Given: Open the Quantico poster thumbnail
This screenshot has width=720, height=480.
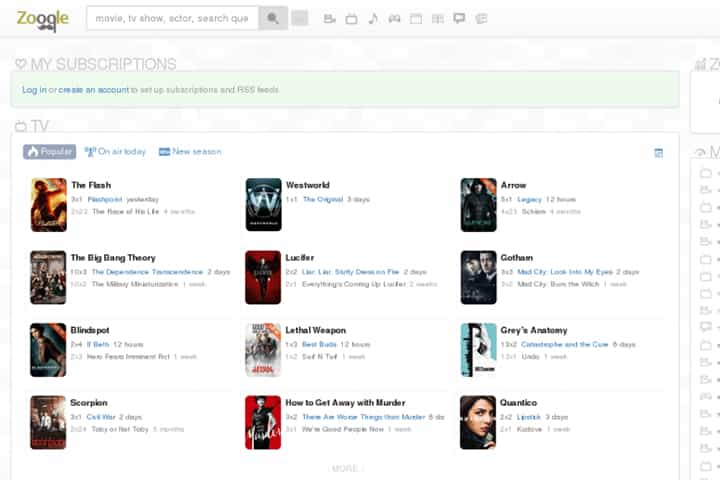Looking at the screenshot, I should point(478,423).
